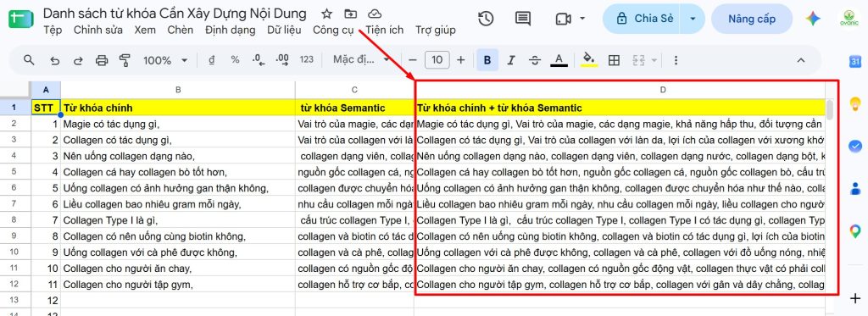Open the Ovanic account avatar
Screen dimensions: 868x316
(x=849, y=19)
